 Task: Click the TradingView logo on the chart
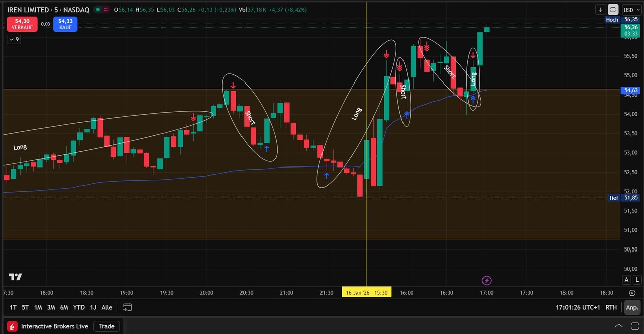(15, 277)
